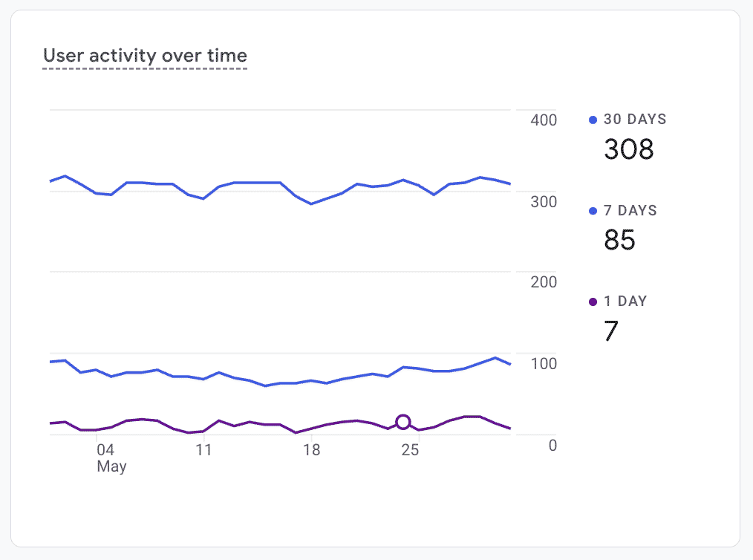Select the hollow circle marker on purple line
Viewport: 753px width, 560px height.
[x=403, y=422]
